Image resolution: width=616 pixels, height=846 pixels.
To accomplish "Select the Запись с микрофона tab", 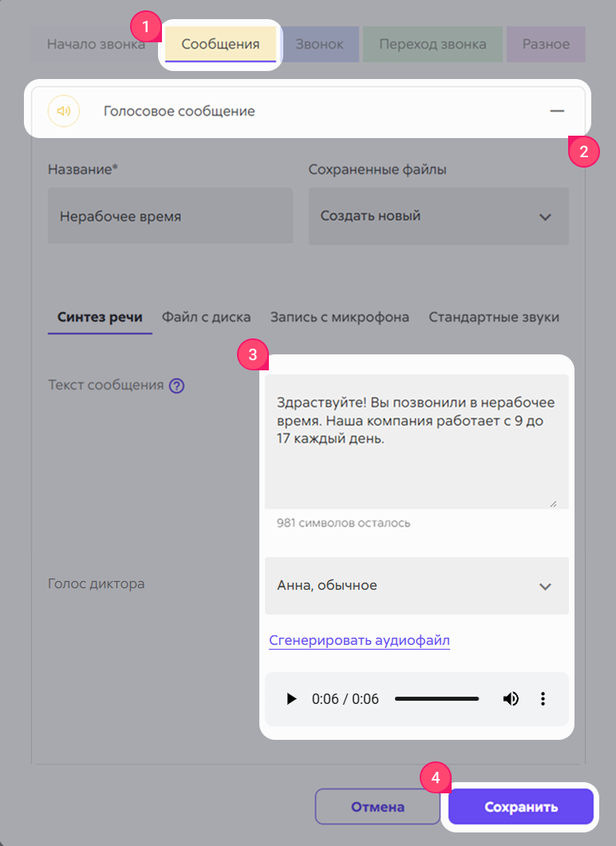I will pyautogui.click(x=340, y=318).
